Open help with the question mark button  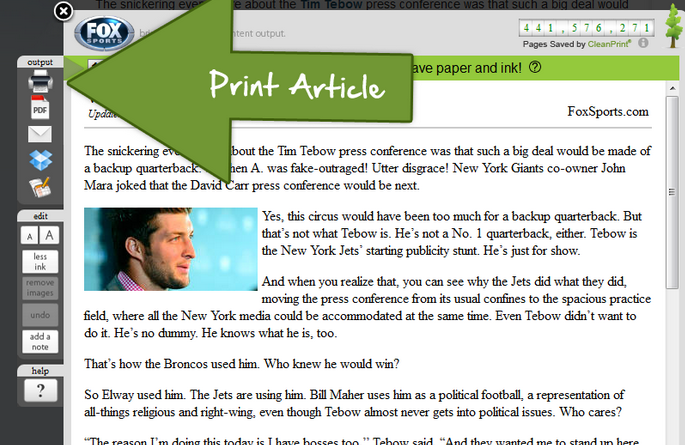41,390
